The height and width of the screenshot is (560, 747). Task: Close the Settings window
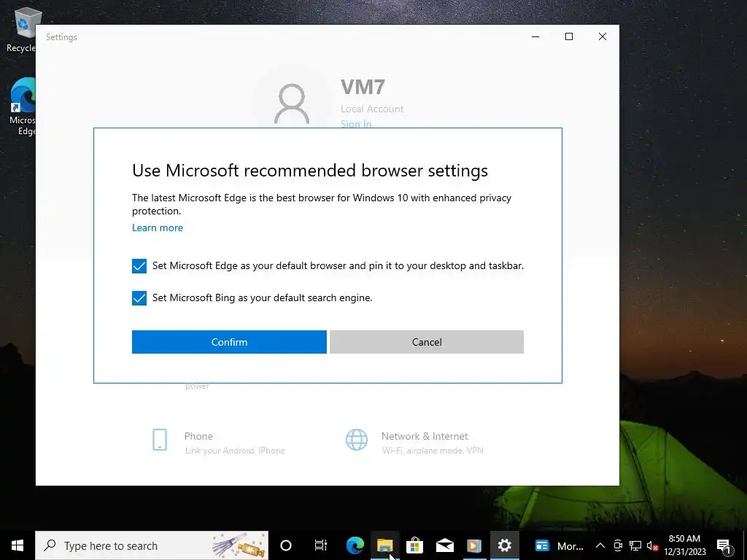click(603, 36)
